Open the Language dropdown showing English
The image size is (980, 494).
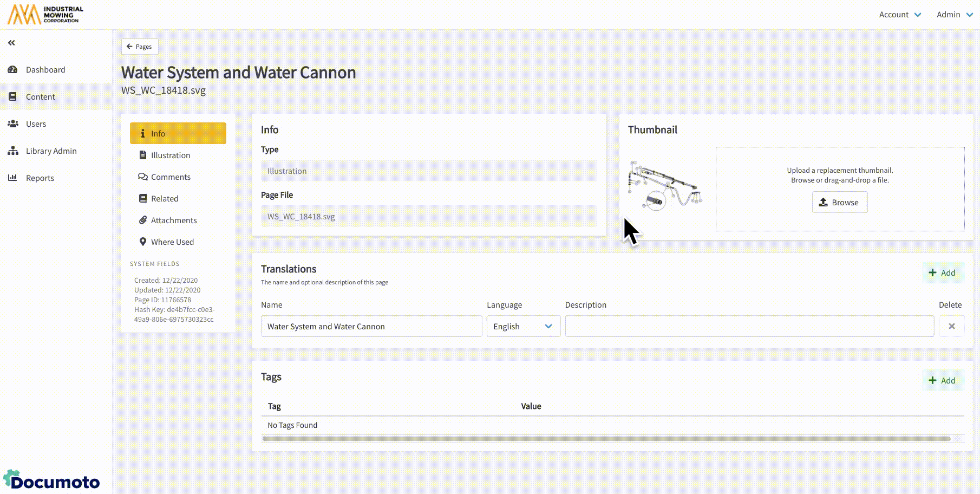point(522,327)
